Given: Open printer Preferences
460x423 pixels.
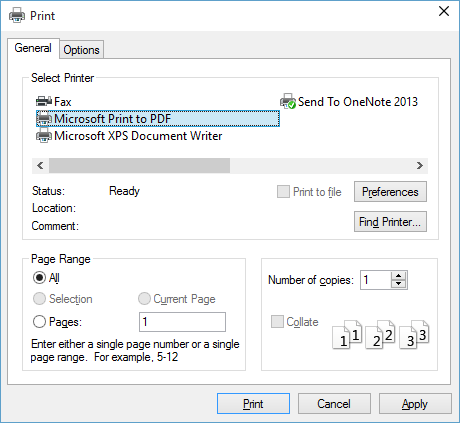Looking at the screenshot, I should tap(390, 192).
